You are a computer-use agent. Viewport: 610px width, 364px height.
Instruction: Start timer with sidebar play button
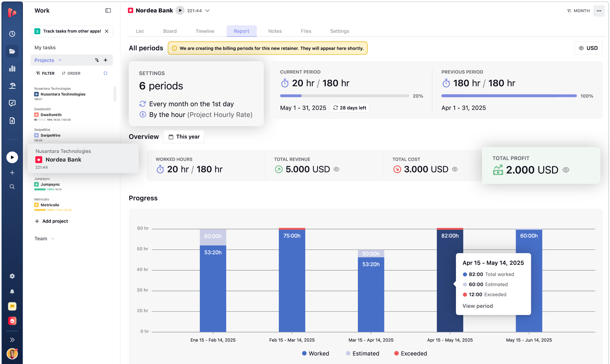[x=12, y=157]
